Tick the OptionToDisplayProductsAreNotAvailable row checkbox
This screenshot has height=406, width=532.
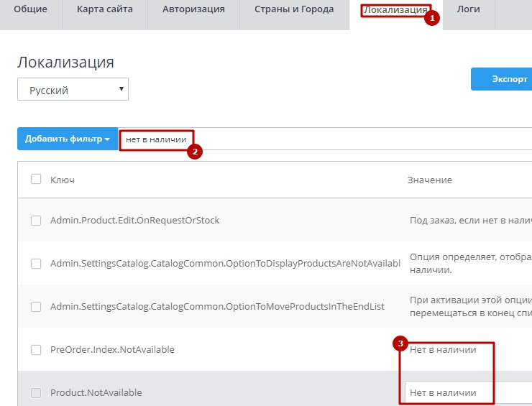[x=36, y=264]
